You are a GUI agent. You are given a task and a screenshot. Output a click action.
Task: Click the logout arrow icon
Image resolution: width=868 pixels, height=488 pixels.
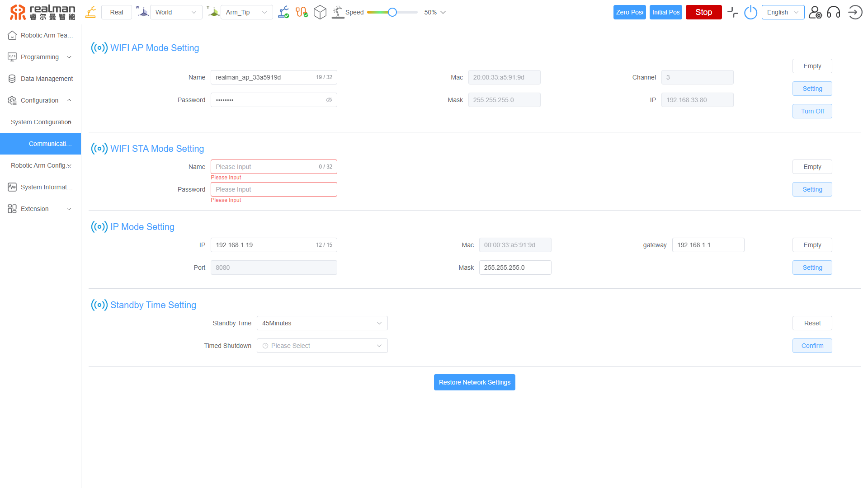coord(855,12)
